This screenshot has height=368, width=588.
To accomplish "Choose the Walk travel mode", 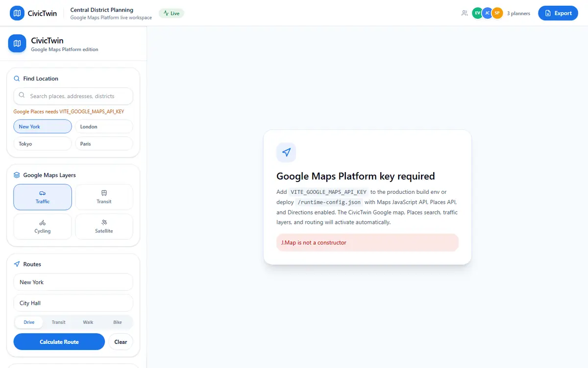I will pyautogui.click(x=88, y=322).
